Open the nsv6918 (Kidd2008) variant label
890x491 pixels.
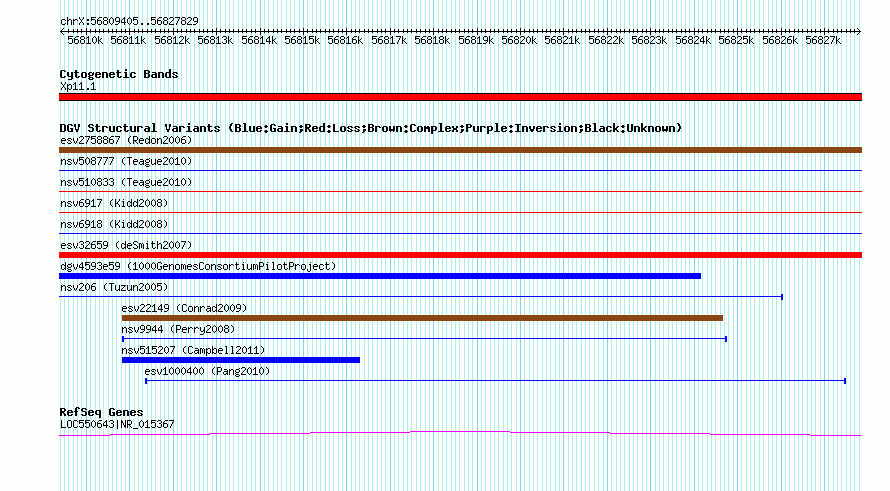coord(114,224)
